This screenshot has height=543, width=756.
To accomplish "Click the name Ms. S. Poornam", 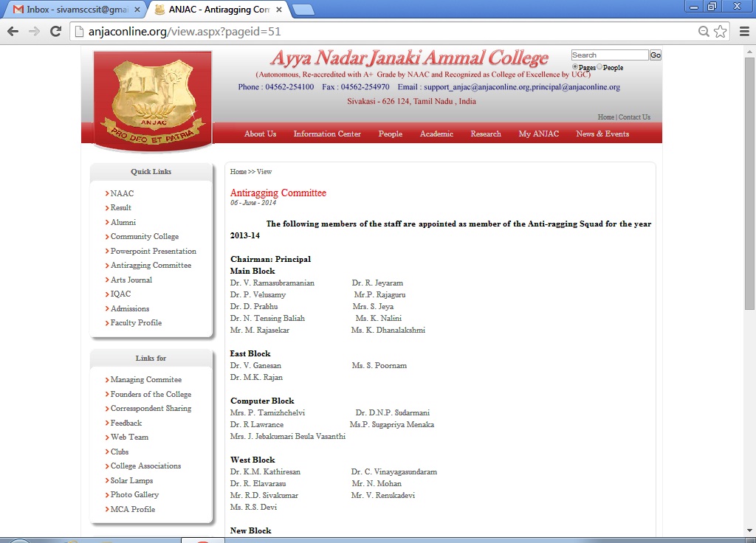I will coord(379,365).
